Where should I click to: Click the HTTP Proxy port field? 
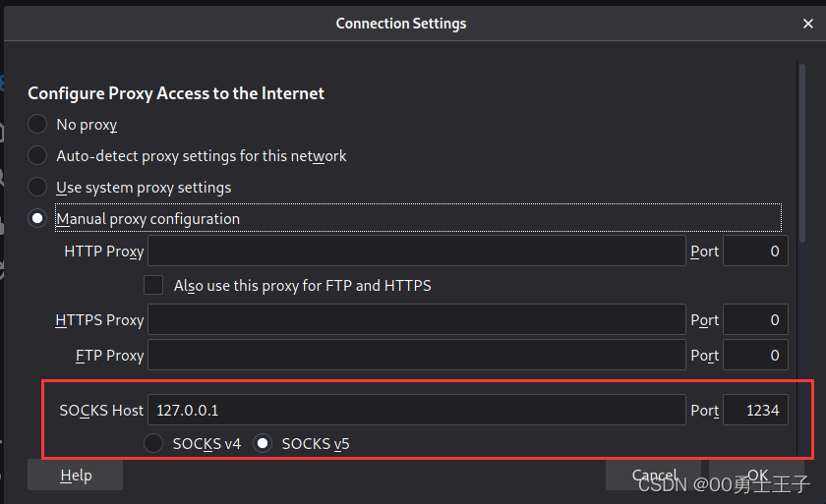click(x=755, y=251)
